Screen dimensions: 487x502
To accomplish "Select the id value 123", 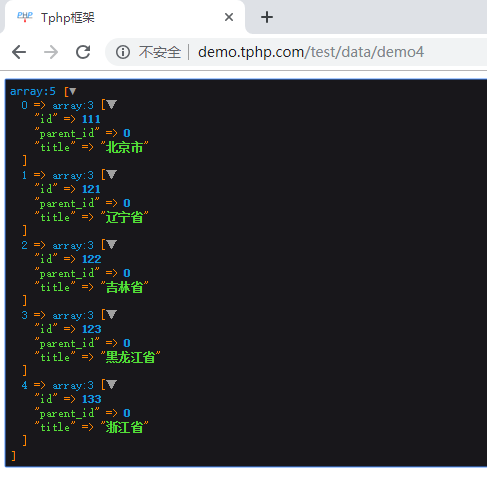I will [x=92, y=329].
